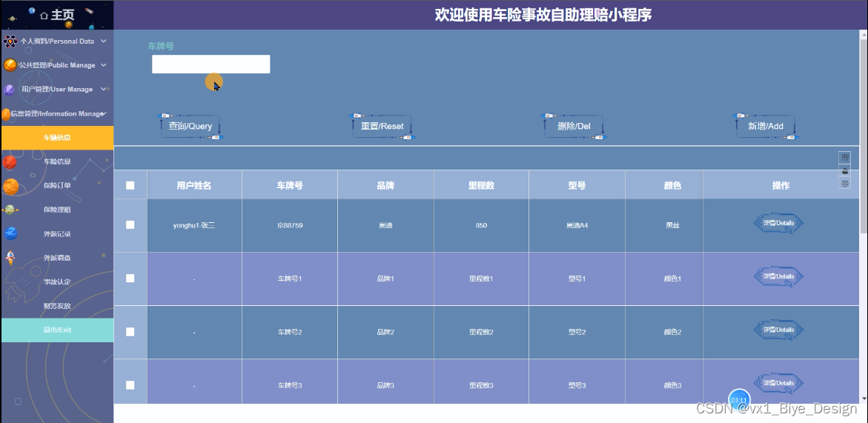The width and height of the screenshot is (868, 423).
Task: Expand the 公共管理/Public Manage chevron
Action: coord(104,65)
